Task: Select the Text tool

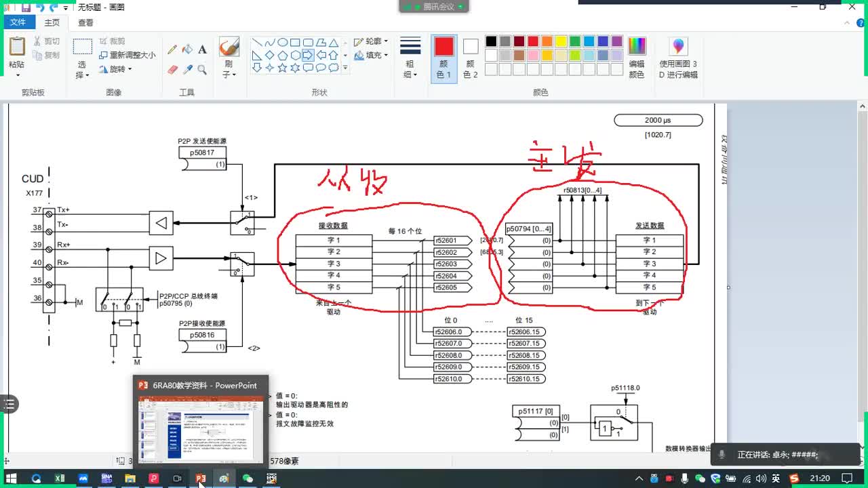Action: pos(202,49)
